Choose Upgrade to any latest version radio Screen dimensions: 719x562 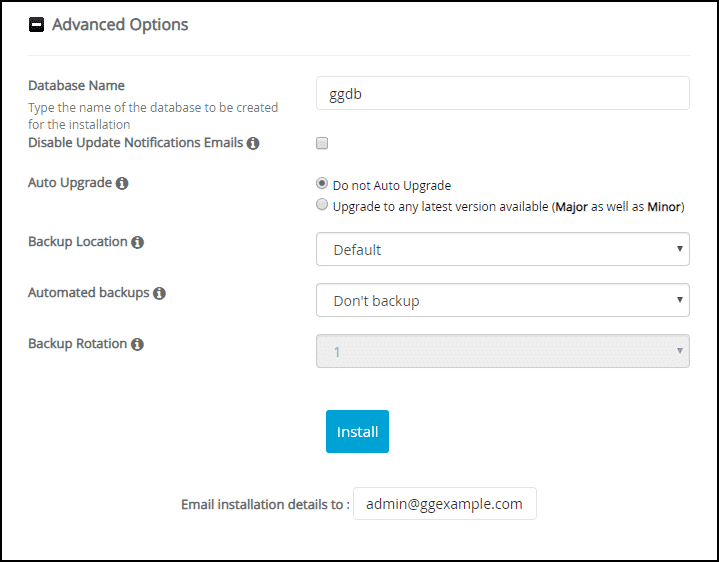click(322, 204)
